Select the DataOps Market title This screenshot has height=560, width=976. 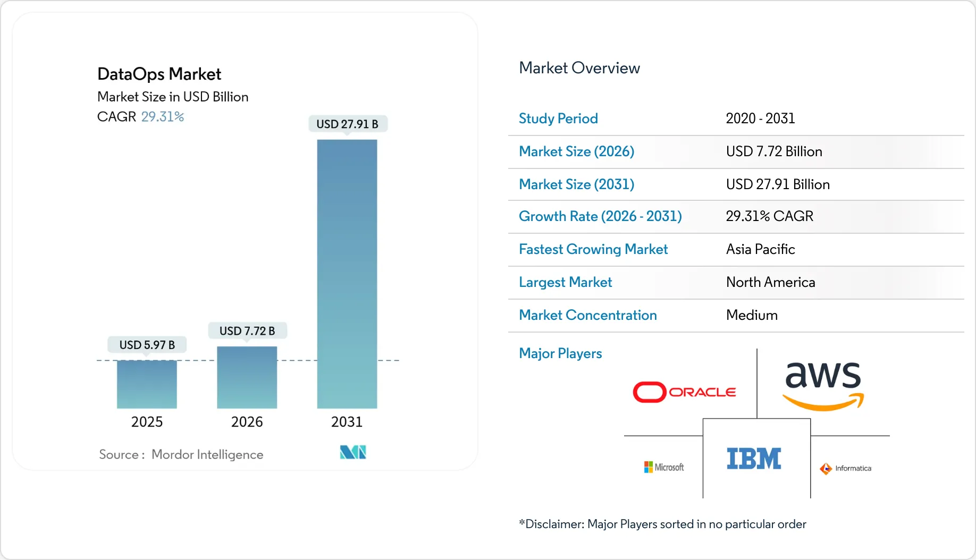[159, 74]
